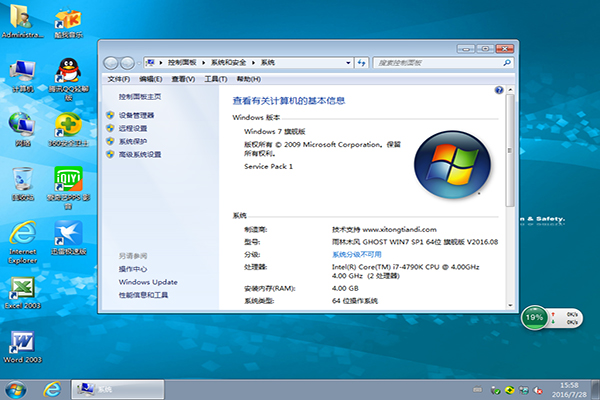Open the 帮助(H) menu
The image size is (600, 400).
(x=248, y=79)
